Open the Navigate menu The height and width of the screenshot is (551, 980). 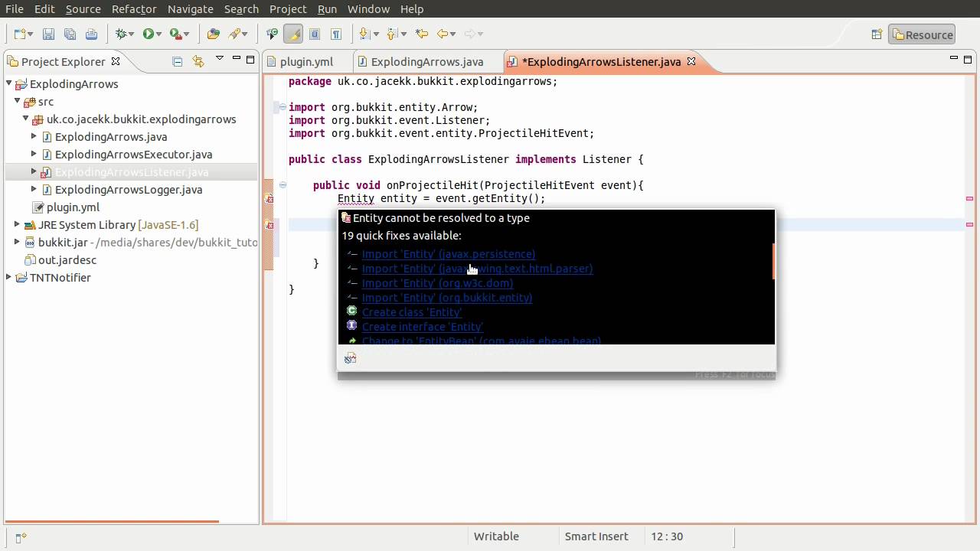[191, 9]
